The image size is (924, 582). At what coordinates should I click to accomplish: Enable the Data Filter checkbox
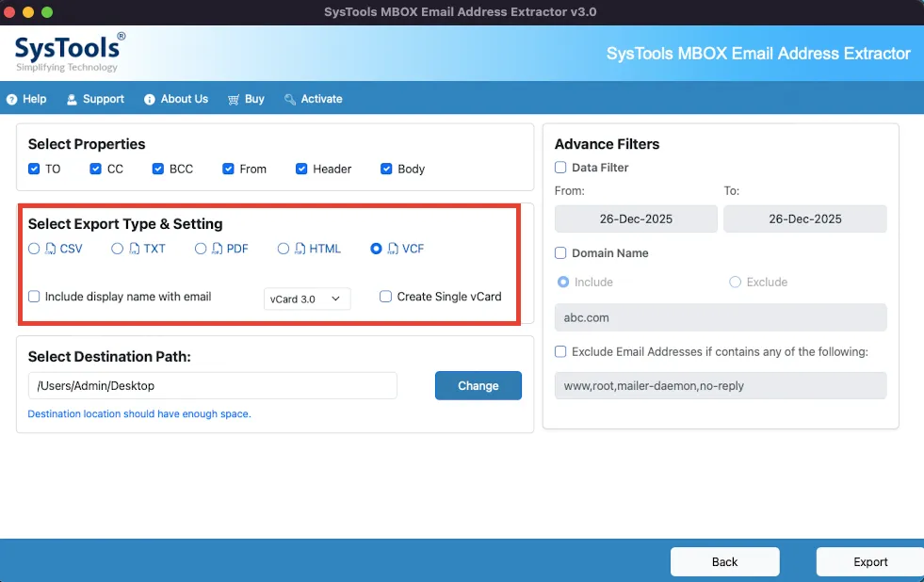point(560,168)
